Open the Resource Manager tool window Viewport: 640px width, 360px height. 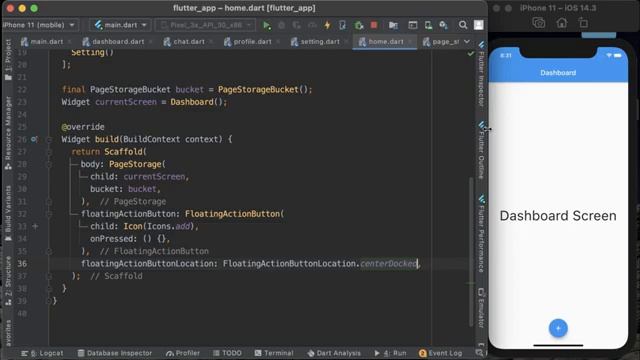(8, 133)
